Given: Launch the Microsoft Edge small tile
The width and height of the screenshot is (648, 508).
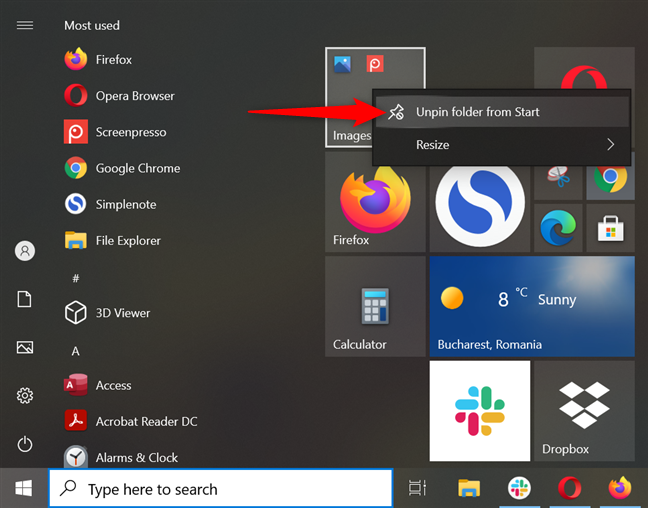Looking at the screenshot, I should click(558, 228).
